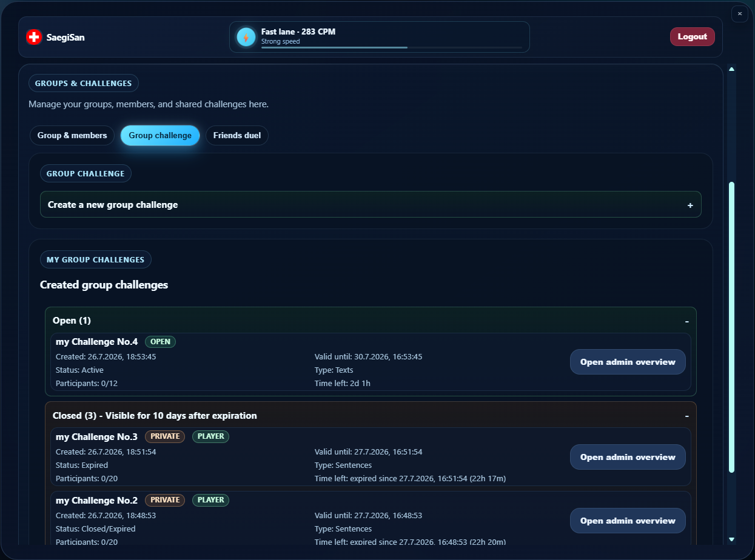Click the PLAYER badge on my Challenge No.3
Image resolution: width=755 pixels, height=560 pixels.
point(210,436)
